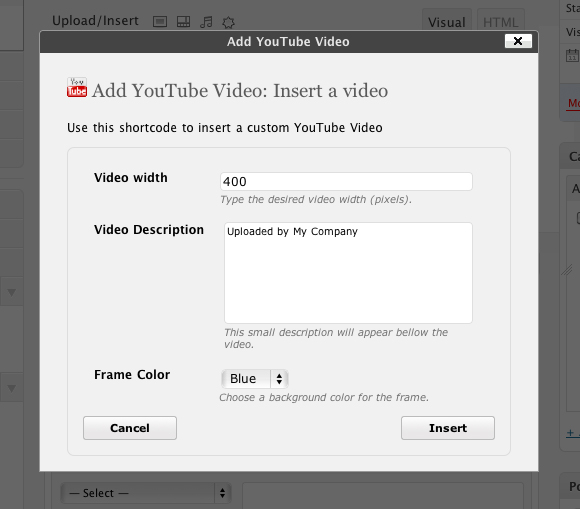Viewport: 580px width, 509px height.
Task: Click the calendar icon in the sidebar
Action: (x=572, y=55)
